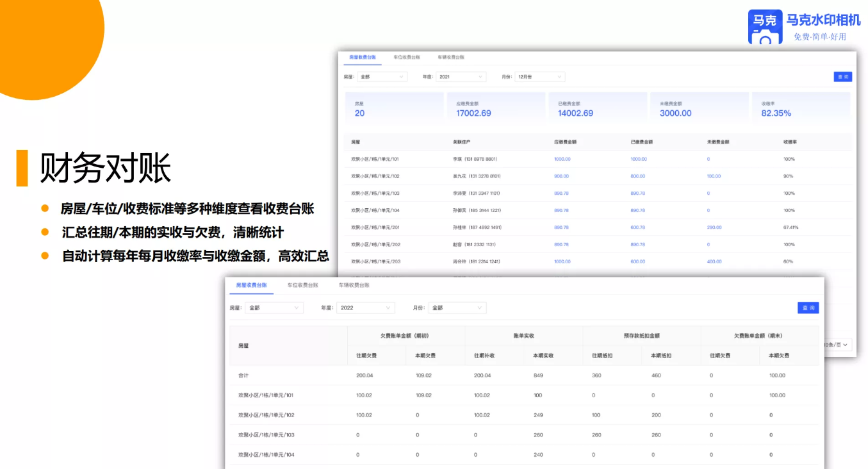Open 月份 dropdown showing 全部
The image size is (868, 469).
[457, 308]
